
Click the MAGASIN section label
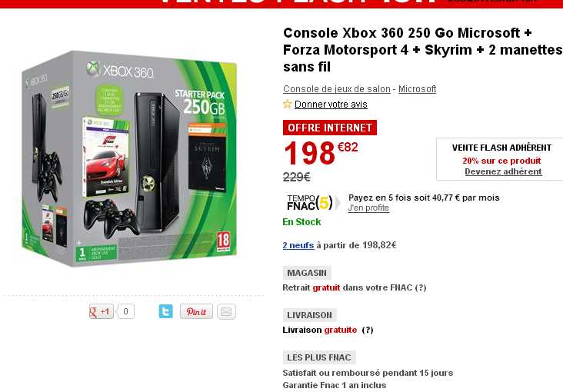pyautogui.click(x=307, y=273)
